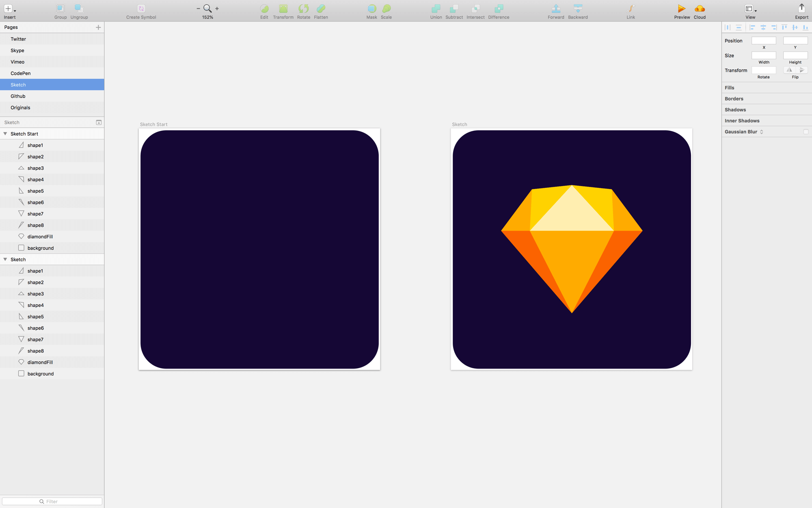This screenshot has height=508, width=812.
Task: Align layers to bottom edge
Action: 806,27
